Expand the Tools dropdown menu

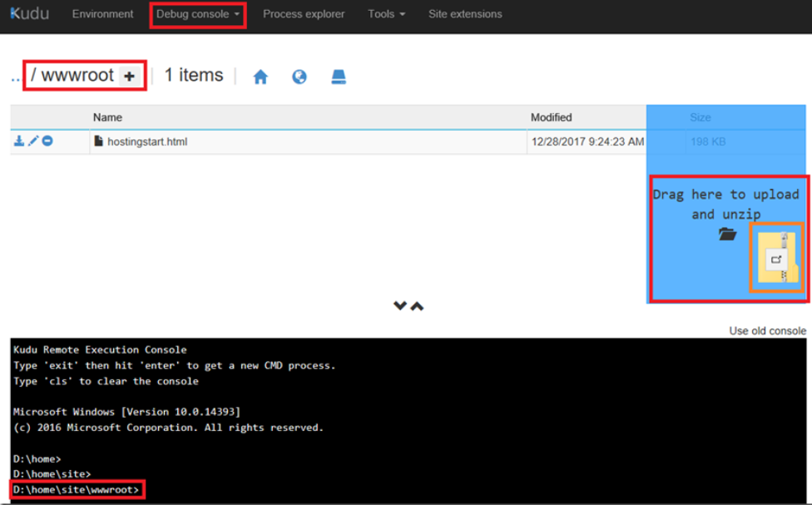[x=386, y=14]
